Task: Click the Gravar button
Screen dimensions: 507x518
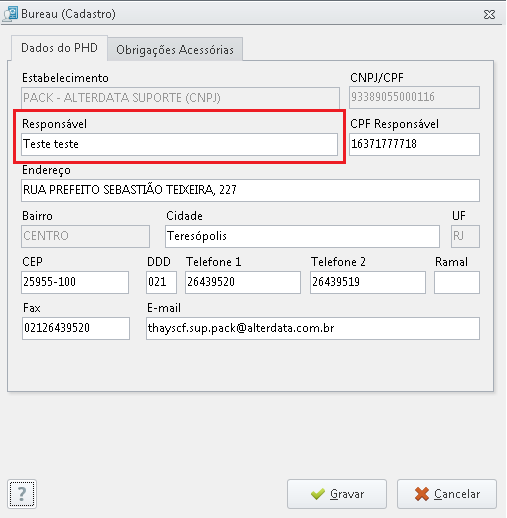Action: pyautogui.click(x=337, y=494)
